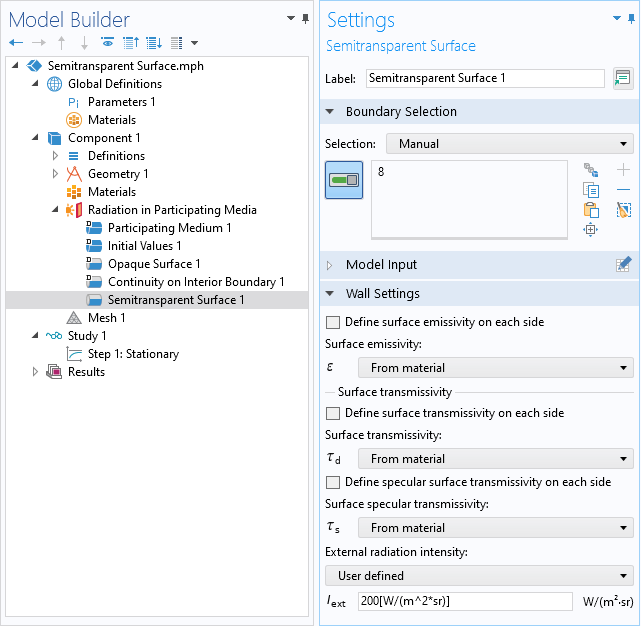Click the Paste Selection clipboard icon

click(591, 210)
